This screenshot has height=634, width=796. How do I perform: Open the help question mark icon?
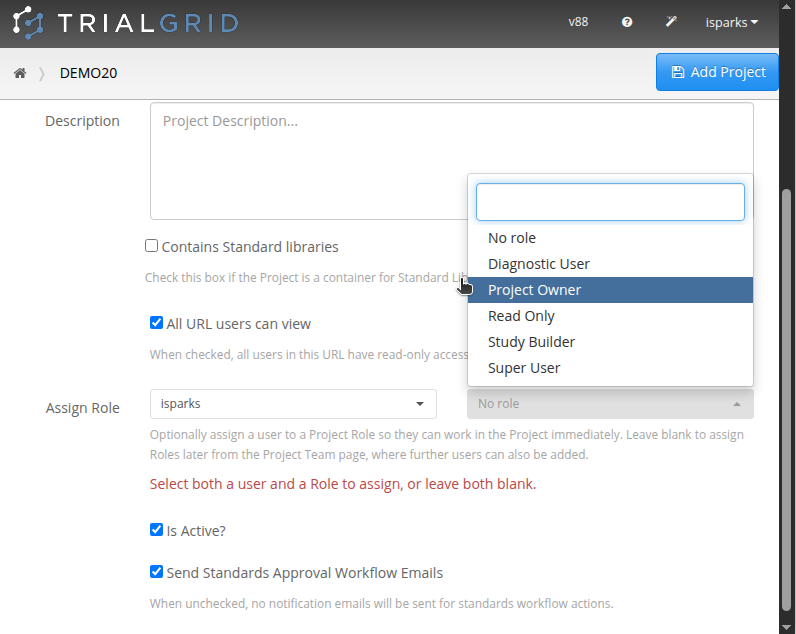(627, 22)
